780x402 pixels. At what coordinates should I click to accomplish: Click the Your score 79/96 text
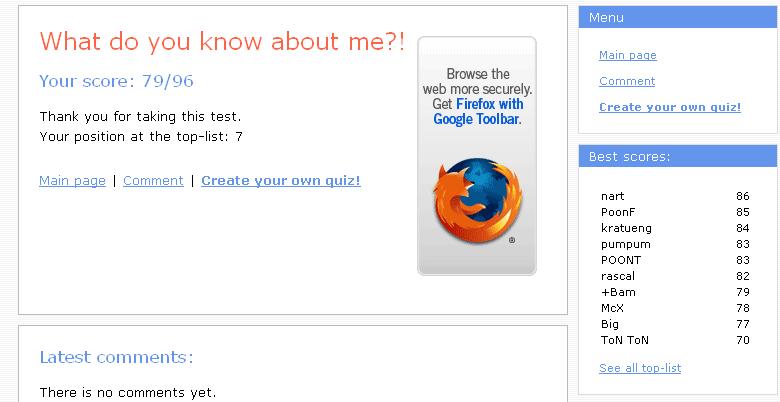tap(116, 81)
